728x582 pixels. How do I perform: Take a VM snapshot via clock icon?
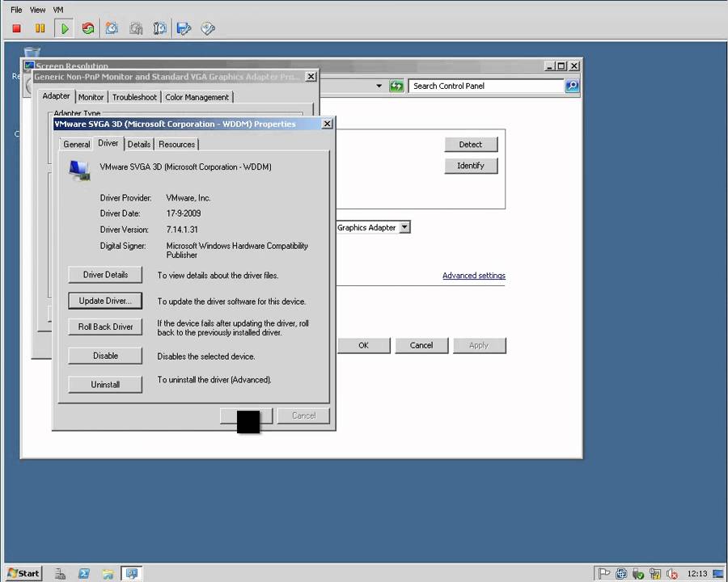pos(112,28)
